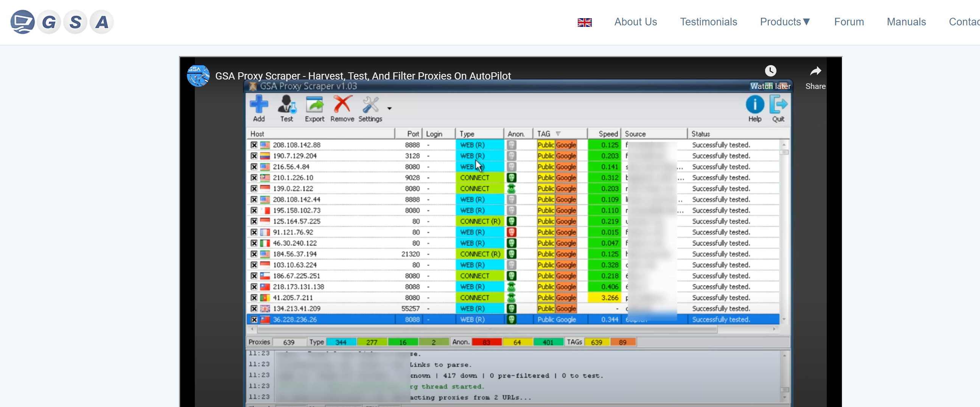Viewport: 980px width, 407px height.
Task: Open the video title link
Action: click(x=363, y=76)
